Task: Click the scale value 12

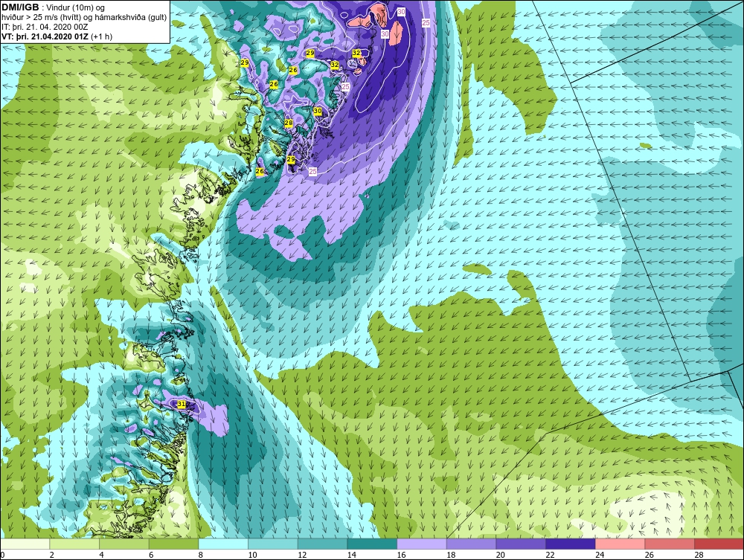Action: click(x=302, y=555)
